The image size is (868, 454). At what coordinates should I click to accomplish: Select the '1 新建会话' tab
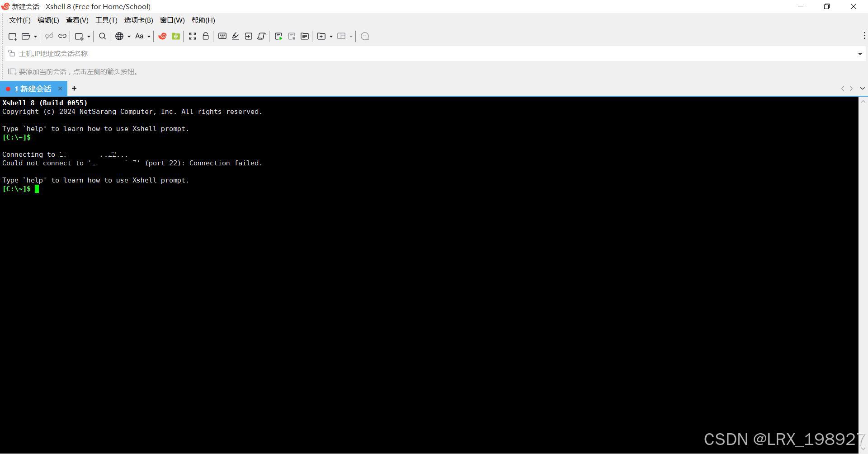coord(33,89)
